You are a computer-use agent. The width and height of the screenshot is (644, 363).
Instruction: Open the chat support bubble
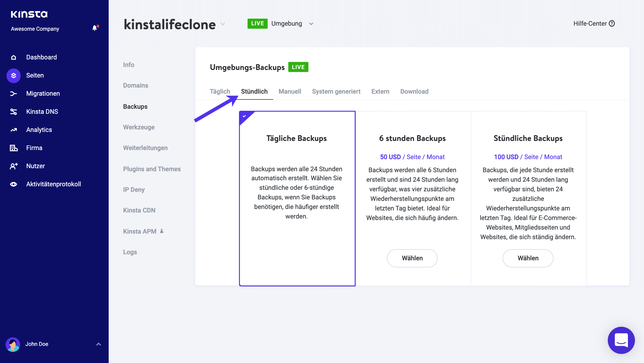point(621,340)
